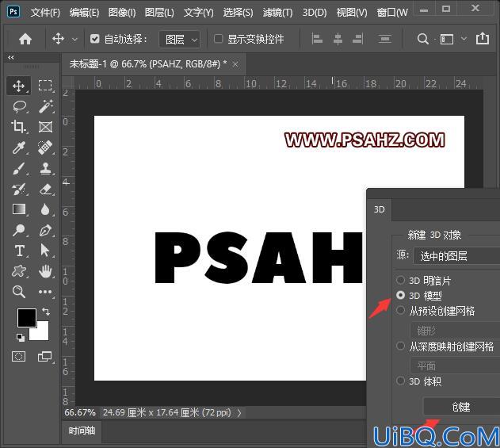500x448 pixels.
Task: Select the Hand tool
Action: (x=45, y=271)
